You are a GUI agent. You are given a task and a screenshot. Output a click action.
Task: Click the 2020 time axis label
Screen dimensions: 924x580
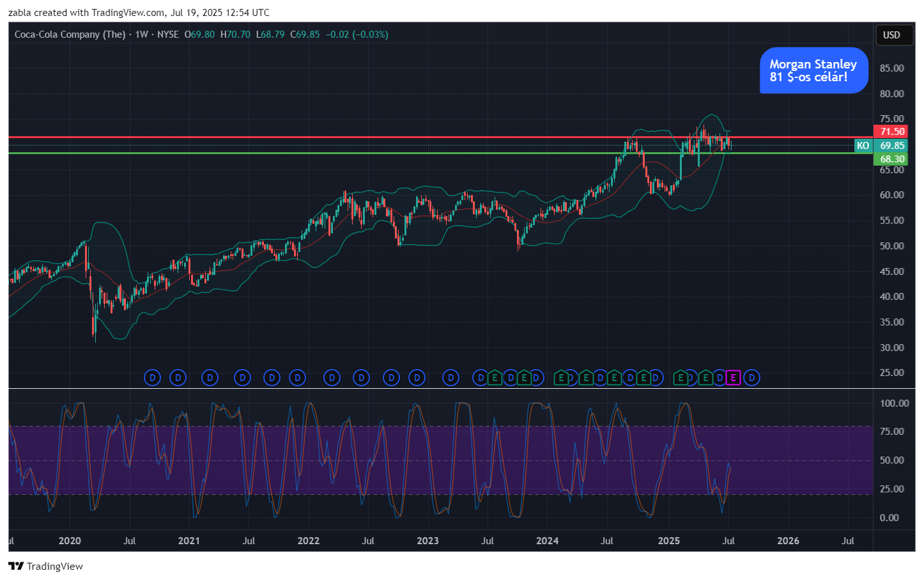coord(70,541)
